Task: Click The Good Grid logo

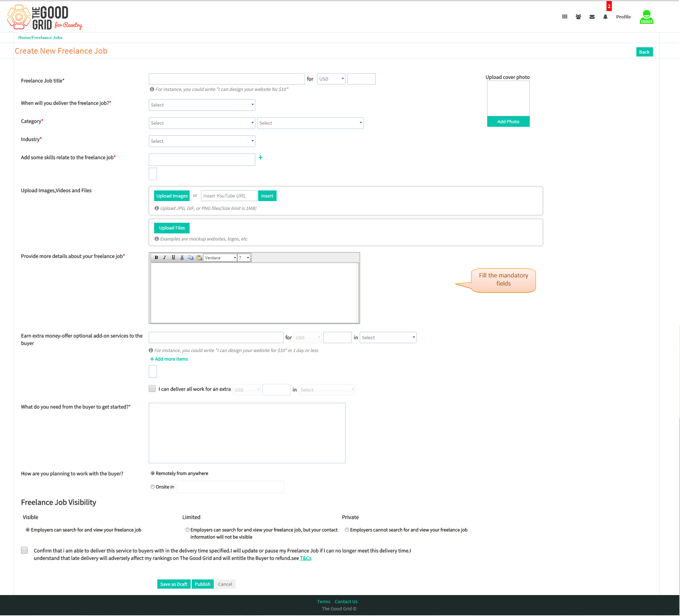Action: tap(45, 17)
